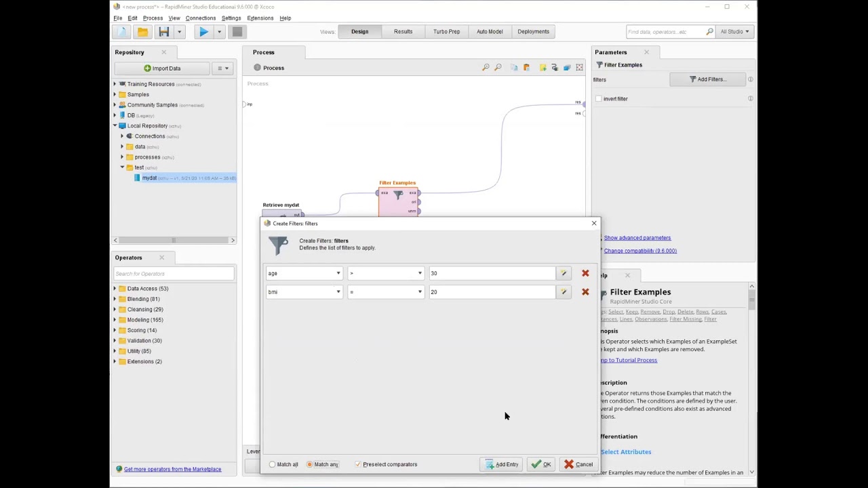Open the All Studio search scope dropdown
868x488 pixels.
click(734, 32)
